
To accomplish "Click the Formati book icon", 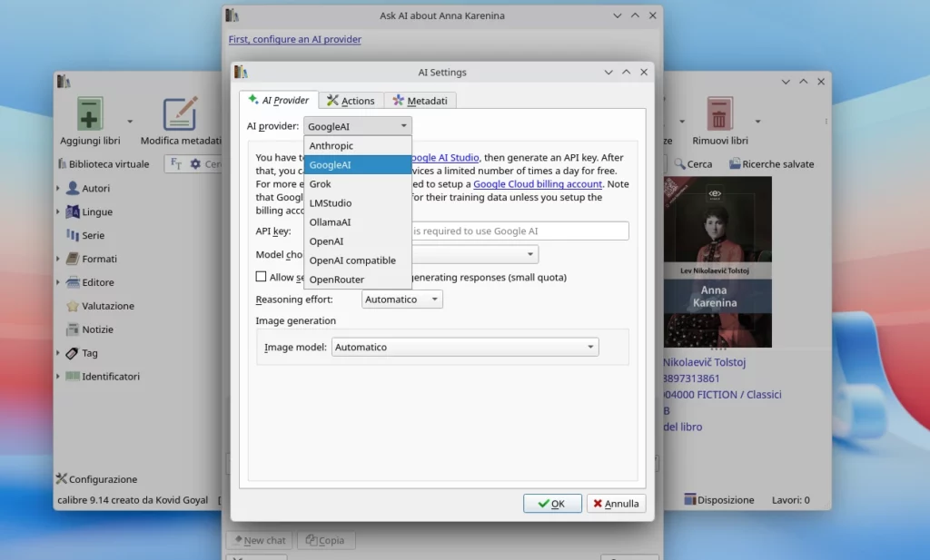I will pyautogui.click(x=73, y=259).
